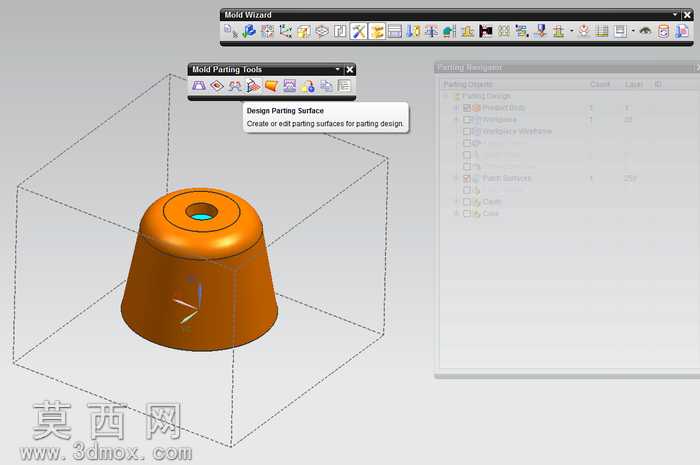Uncheck the Patch Surfaces checkbox
Screen dimensions: 700x465
[x=467, y=179]
